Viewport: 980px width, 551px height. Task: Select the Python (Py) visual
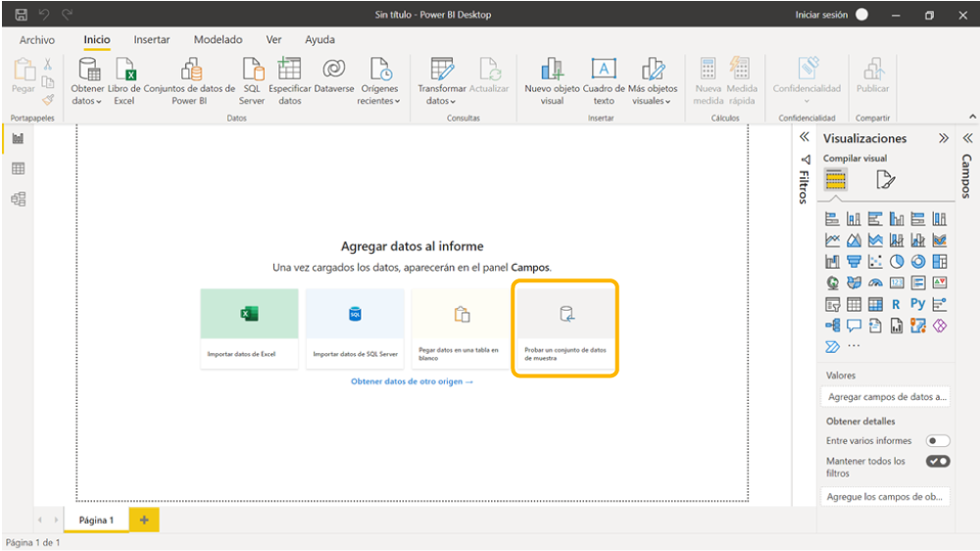point(917,304)
